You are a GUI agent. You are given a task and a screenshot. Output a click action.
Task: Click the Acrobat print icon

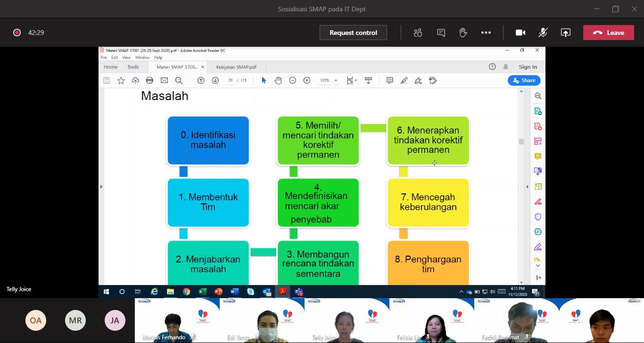(x=149, y=81)
